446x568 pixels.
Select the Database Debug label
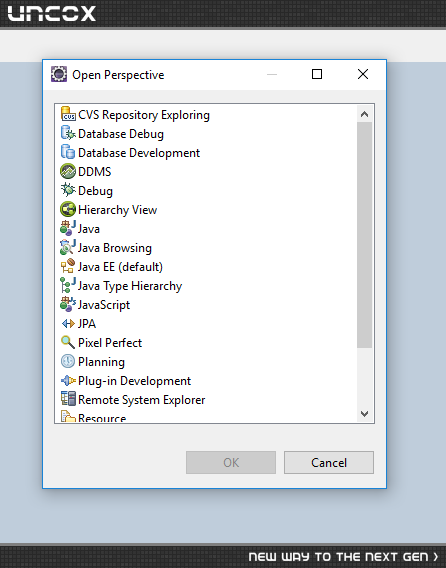click(121, 134)
